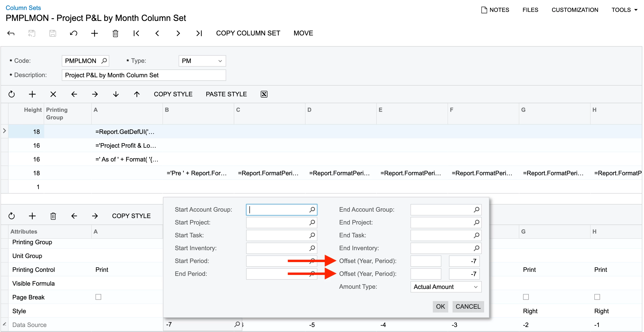Click the Column Sets breadcrumb link
This screenshot has width=644, height=332.
[23, 8]
